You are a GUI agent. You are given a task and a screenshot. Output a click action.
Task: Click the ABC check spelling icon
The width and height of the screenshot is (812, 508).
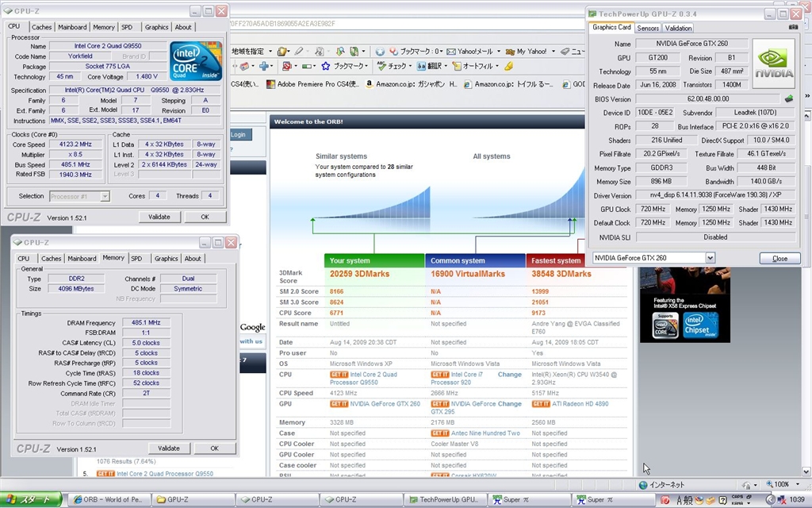click(381, 66)
